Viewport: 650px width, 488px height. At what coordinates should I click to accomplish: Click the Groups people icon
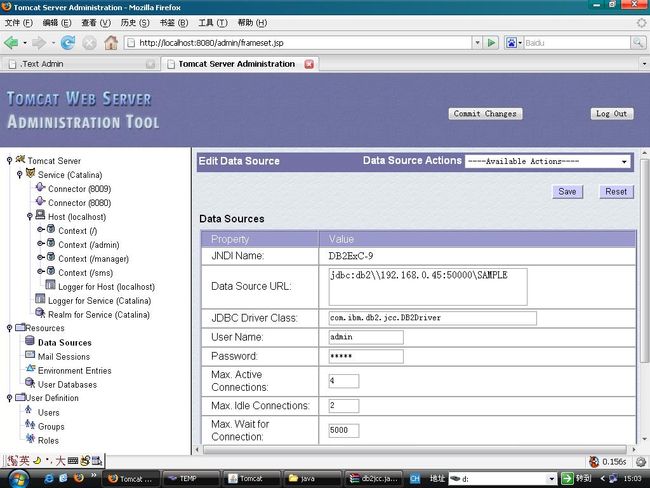click(30, 425)
